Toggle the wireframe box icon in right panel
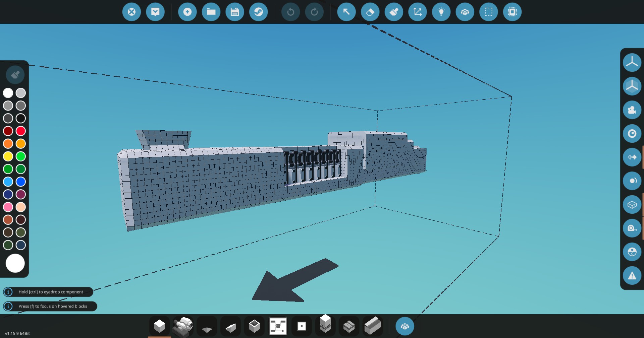The width and height of the screenshot is (644, 338). click(632, 205)
